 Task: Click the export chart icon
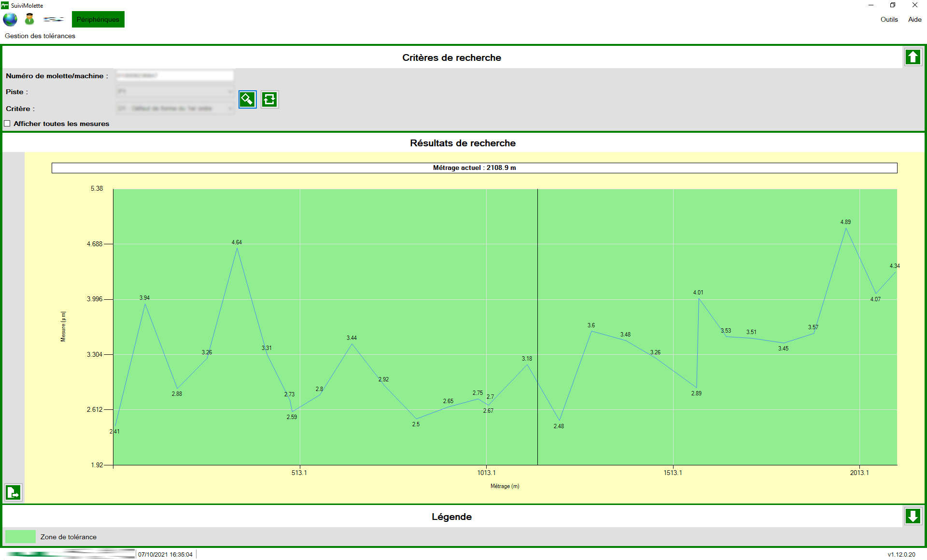coord(14,492)
